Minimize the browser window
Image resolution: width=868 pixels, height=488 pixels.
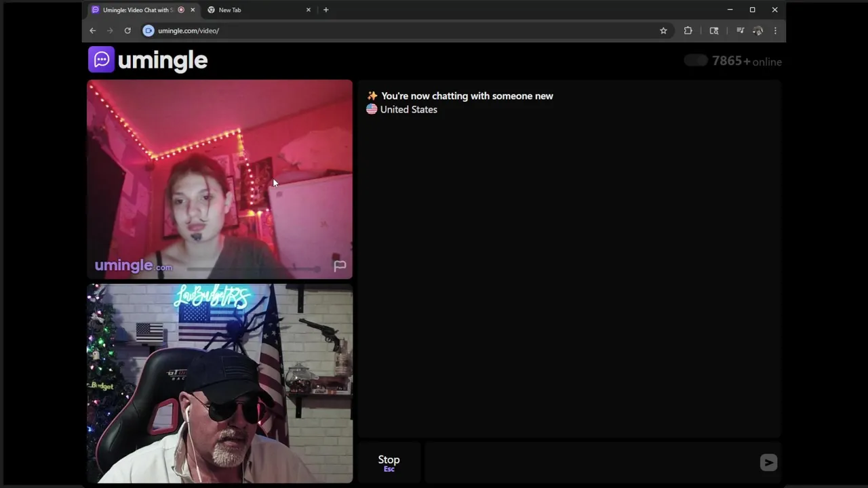730,9
